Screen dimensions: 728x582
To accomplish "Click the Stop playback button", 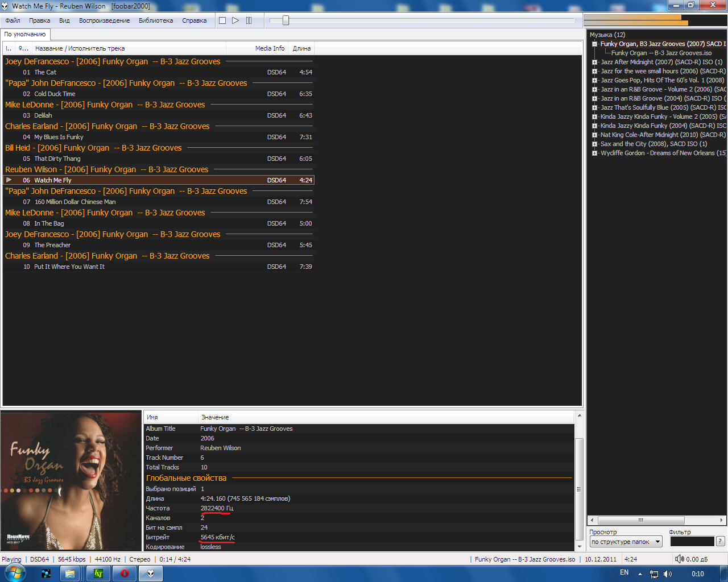I will 222,20.
